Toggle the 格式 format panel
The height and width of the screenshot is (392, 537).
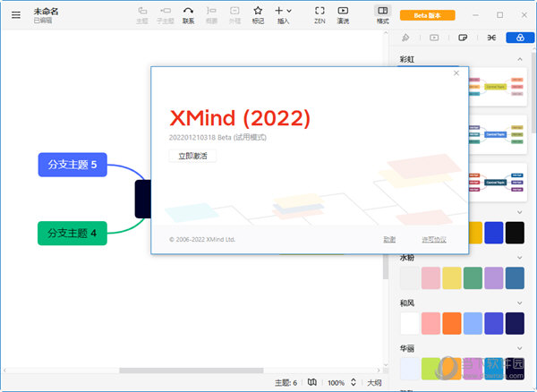coord(382,15)
